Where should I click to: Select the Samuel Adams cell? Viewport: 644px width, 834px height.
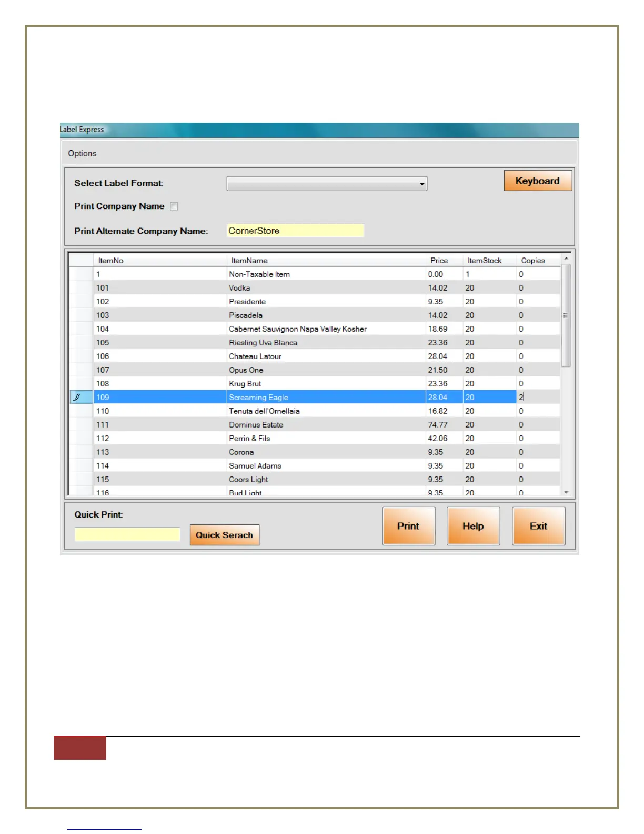[x=326, y=466]
